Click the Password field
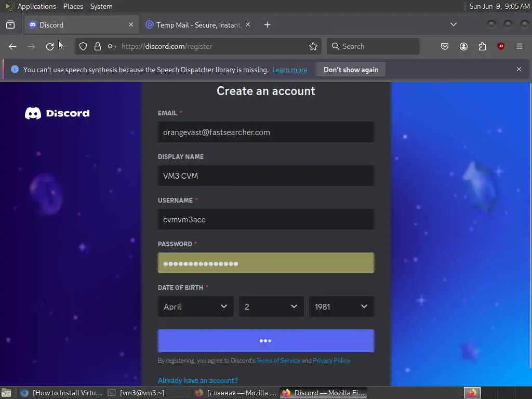The image size is (532, 399). (266, 263)
